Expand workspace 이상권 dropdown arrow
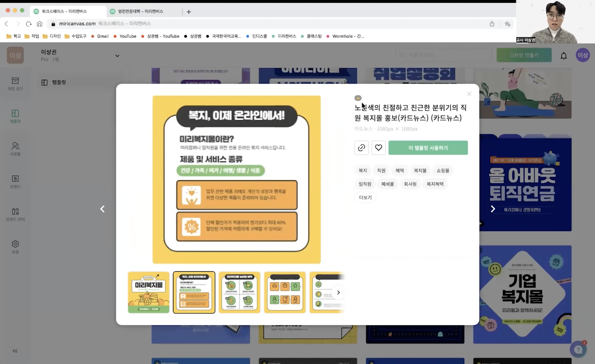595x364 pixels. coord(117,56)
